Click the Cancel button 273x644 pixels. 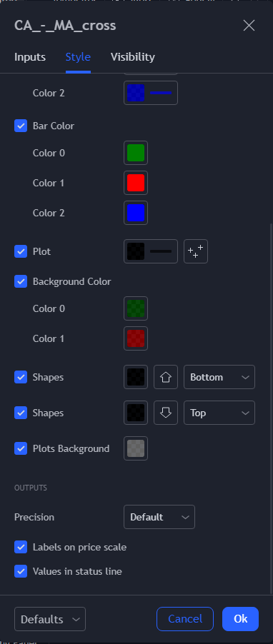pos(185,619)
